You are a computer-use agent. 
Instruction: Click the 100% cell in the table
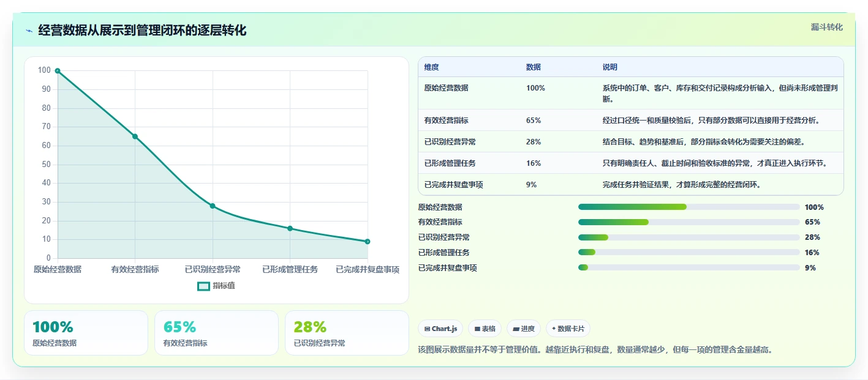pos(535,88)
